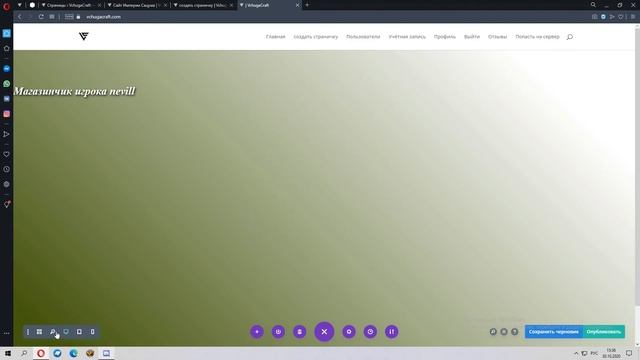Open the Пользователи navigation link
Image resolution: width=640 pixels, height=360 pixels.
pos(363,37)
